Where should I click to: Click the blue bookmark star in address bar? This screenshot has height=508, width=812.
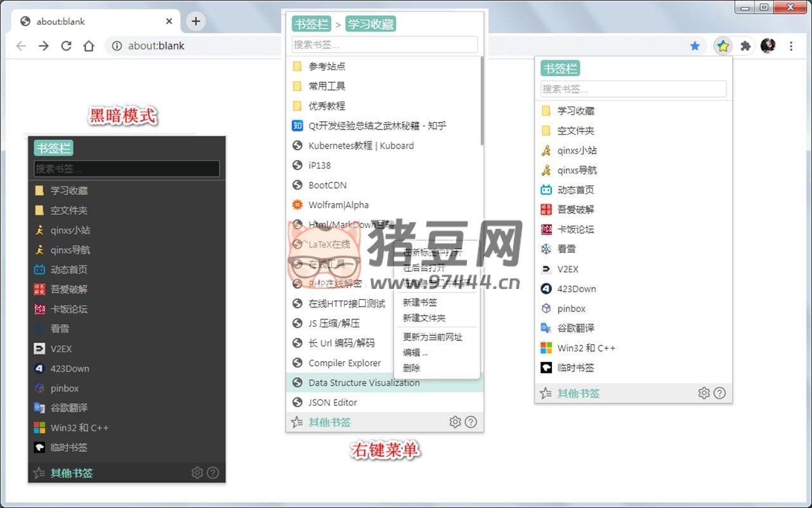[x=695, y=46]
